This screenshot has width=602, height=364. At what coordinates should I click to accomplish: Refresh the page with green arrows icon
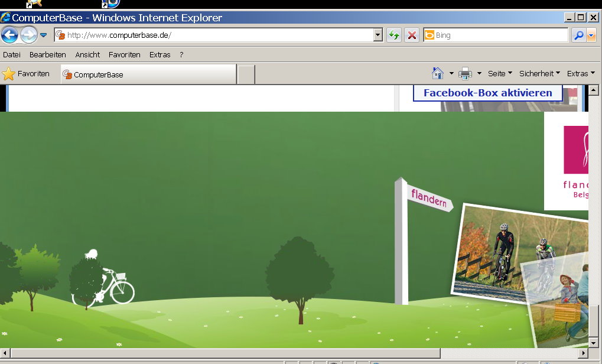pos(394,35)
